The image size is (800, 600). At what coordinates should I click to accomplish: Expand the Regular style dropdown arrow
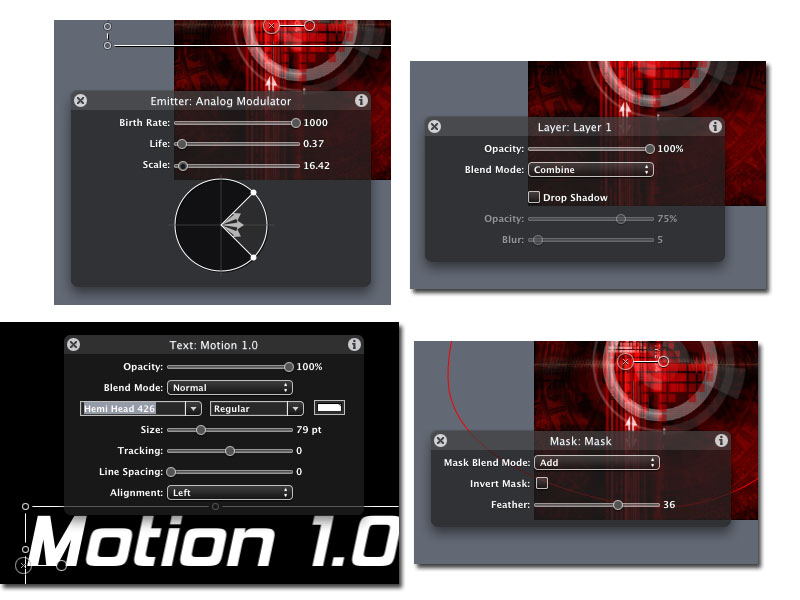click(295, 409)
